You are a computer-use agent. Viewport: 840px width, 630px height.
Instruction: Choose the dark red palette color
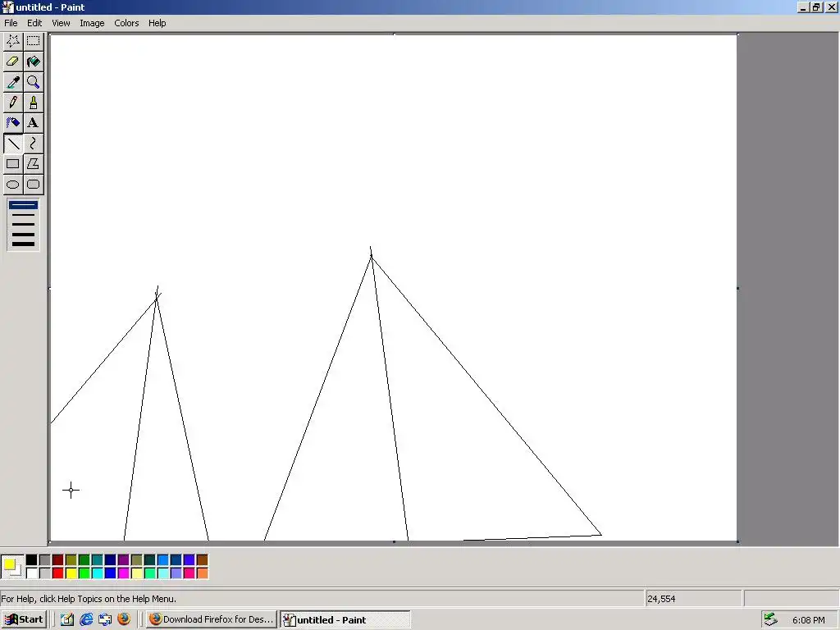click(58, 560)
